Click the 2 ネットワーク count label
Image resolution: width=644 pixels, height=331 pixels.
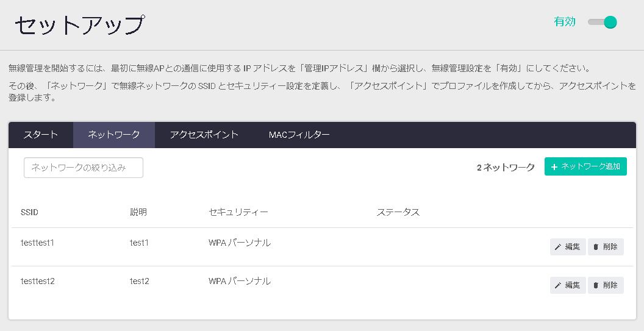pos(506,167)
